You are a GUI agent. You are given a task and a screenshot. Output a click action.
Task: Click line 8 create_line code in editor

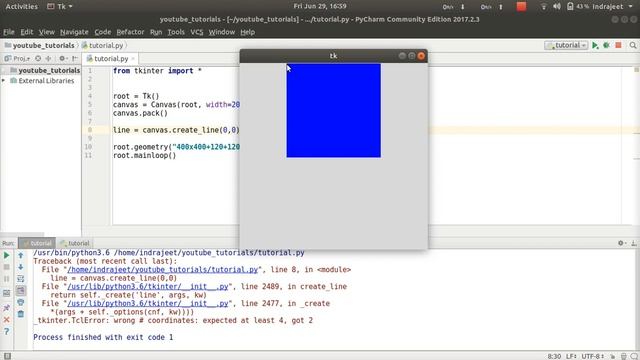click(176, 130)
